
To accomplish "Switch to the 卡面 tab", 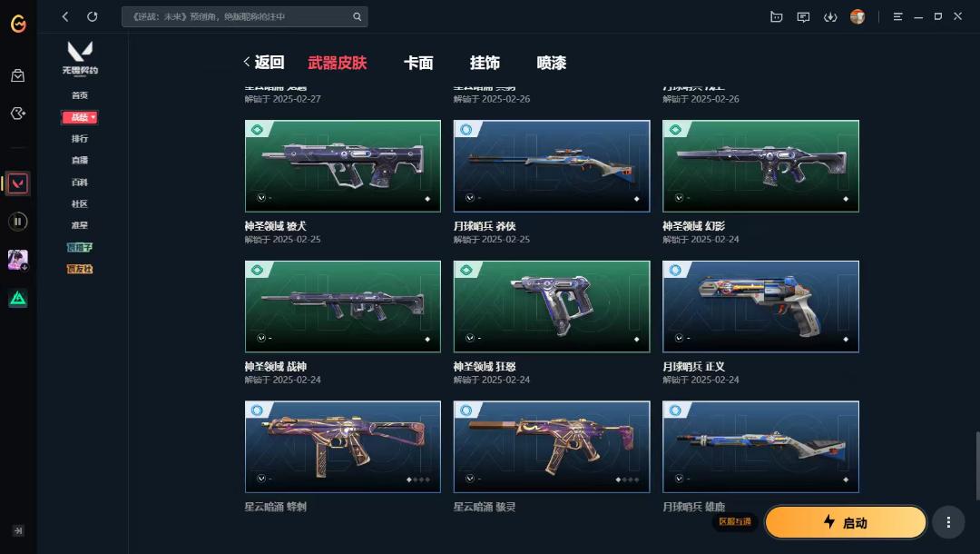I will (x=418, y=63).
